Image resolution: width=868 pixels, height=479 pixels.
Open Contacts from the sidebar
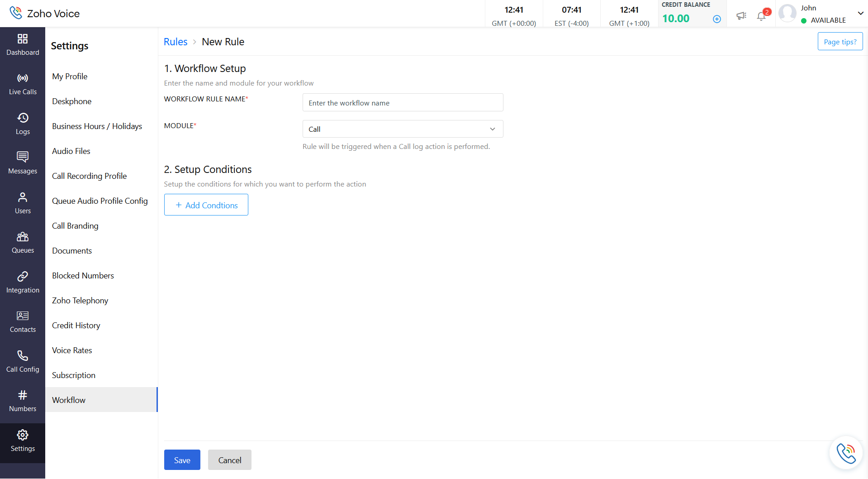tap(23, 322)
